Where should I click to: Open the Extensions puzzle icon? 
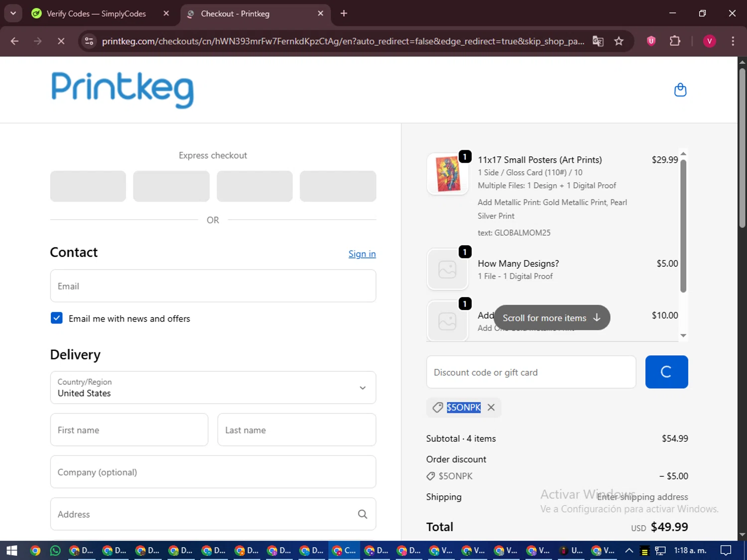point(675,41)
